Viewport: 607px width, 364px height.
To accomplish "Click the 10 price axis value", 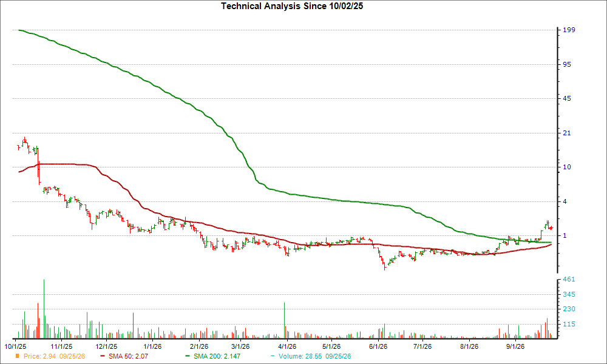I will coord(567,167).
